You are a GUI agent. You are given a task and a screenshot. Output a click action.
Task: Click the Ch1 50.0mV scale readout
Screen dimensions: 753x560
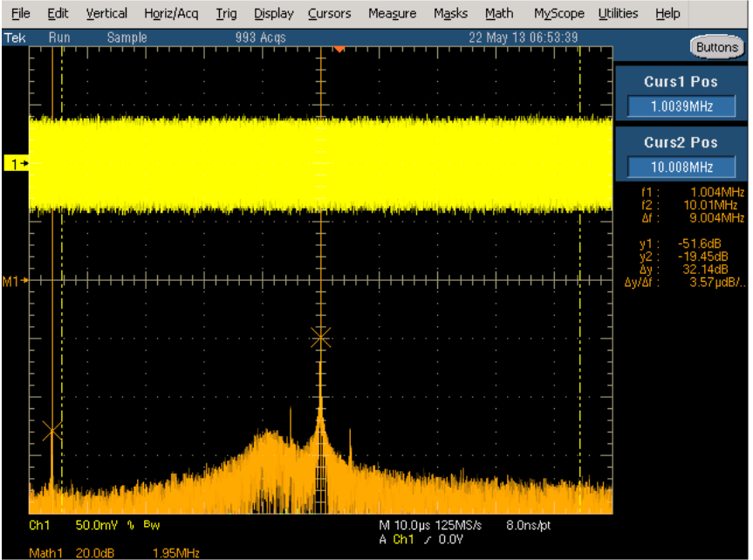point(73,525)
